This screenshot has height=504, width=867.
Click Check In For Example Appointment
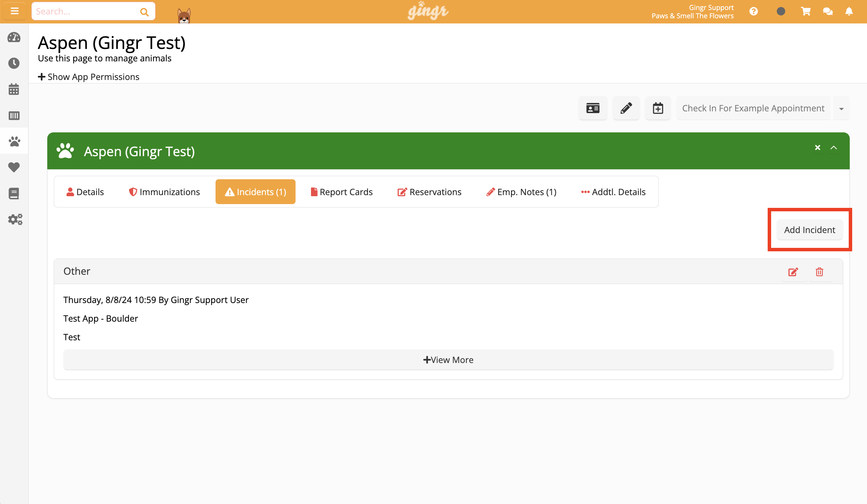click(x=754, y=108)
